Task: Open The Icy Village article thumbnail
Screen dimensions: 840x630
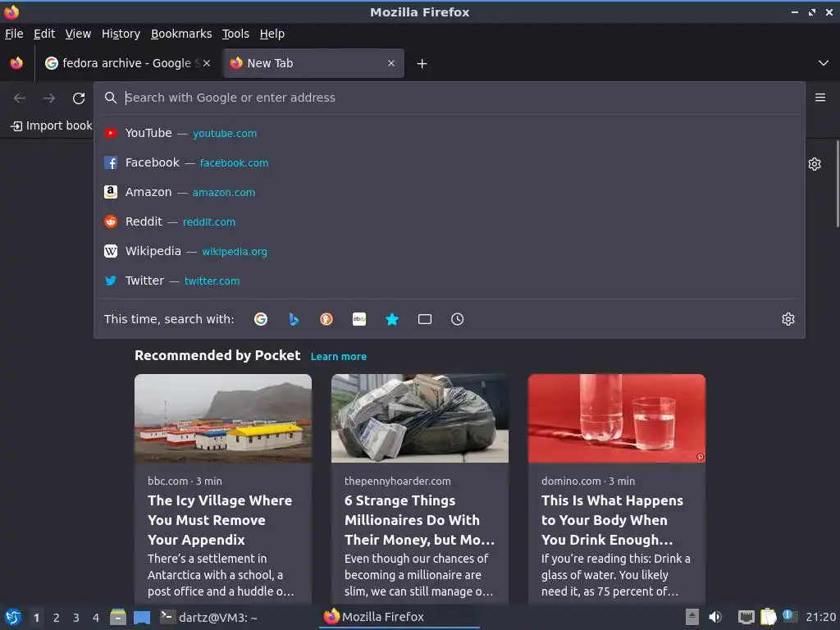Action: tap(223, 418)
